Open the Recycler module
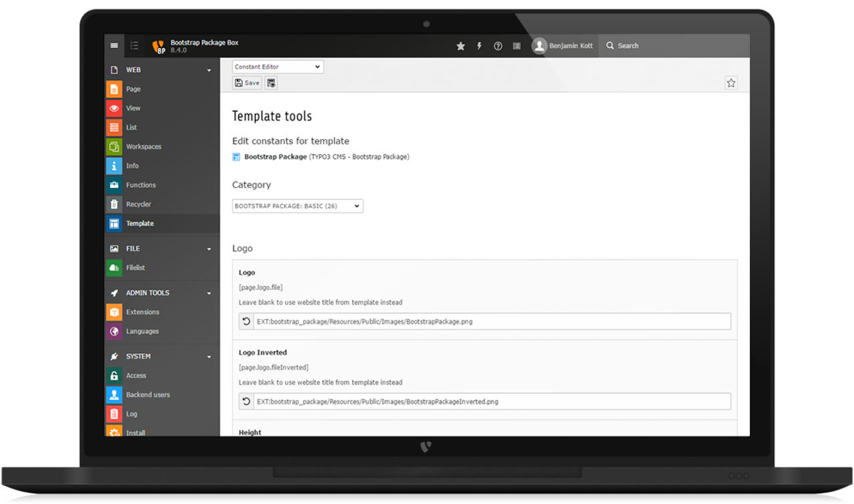The width and height of the screenshot is (854, 504). point(138,205)
